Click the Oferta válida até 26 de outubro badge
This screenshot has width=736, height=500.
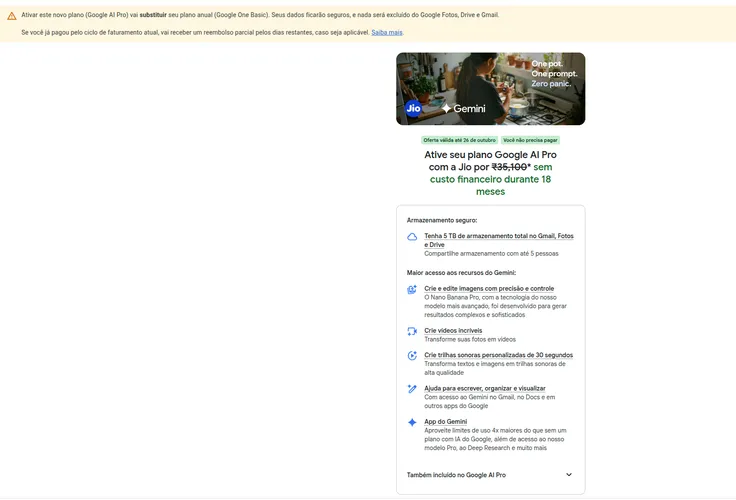coord(460,140)
